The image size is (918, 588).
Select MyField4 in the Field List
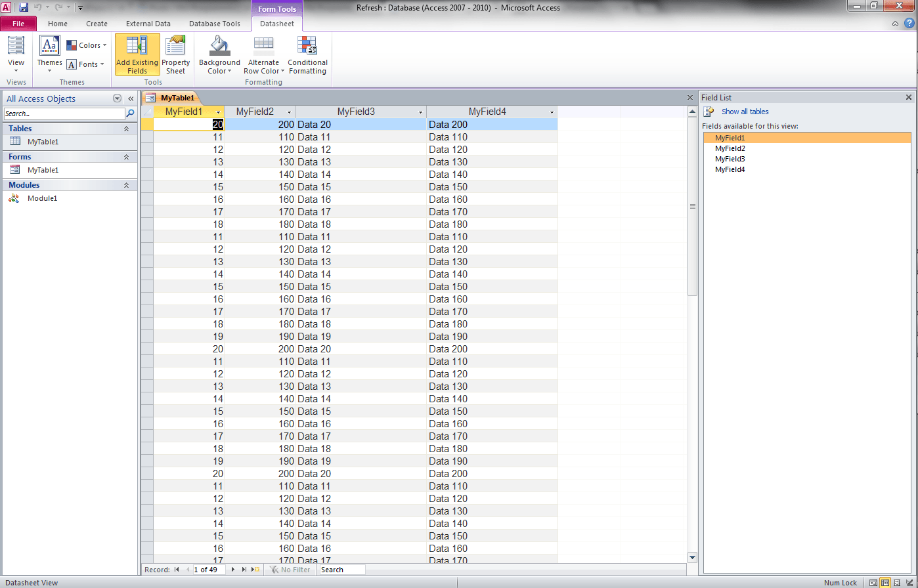click(730, 169)
